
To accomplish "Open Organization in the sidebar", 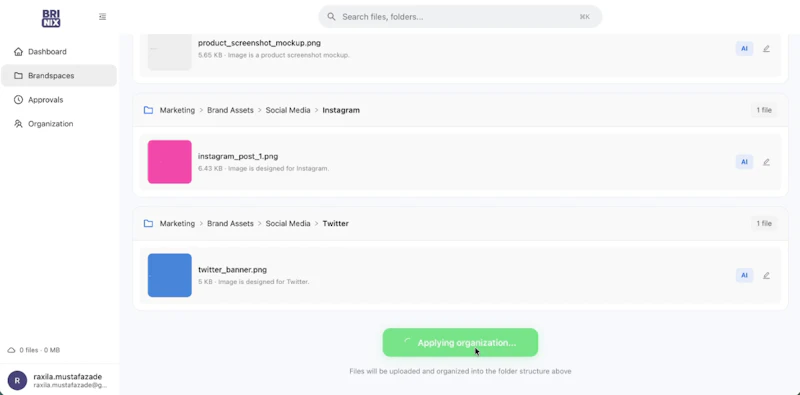I will click(x=59, y=124).
